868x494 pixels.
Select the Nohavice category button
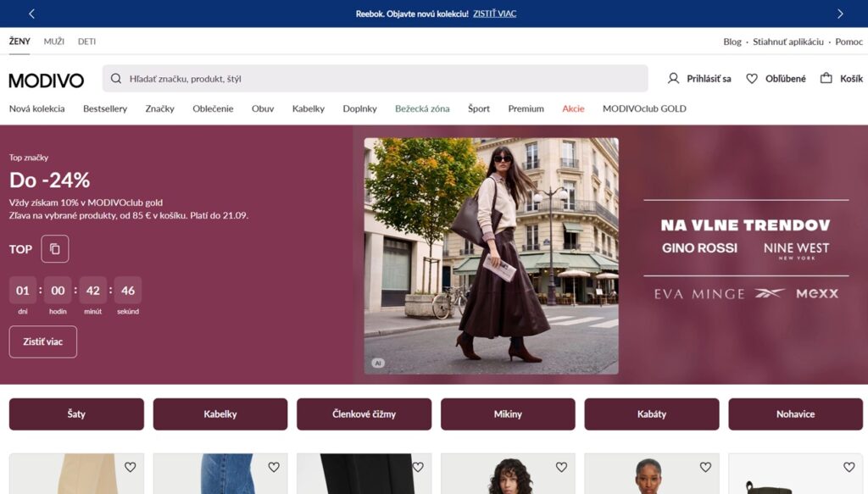click(x=795, y=414)
